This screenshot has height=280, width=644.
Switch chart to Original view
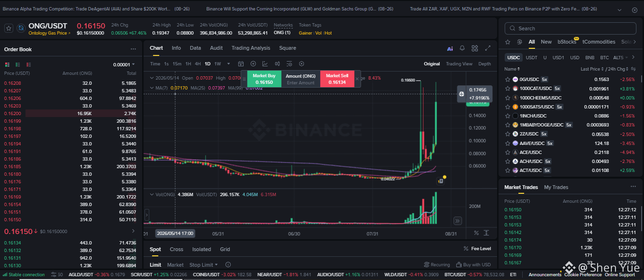(x=432, y=64)
